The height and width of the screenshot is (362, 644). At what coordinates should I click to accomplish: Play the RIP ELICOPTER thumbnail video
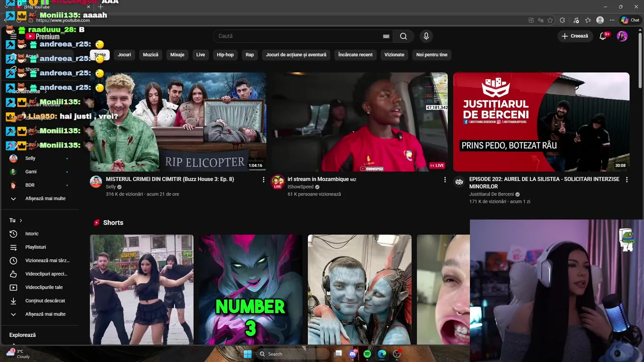coord(178,122)
